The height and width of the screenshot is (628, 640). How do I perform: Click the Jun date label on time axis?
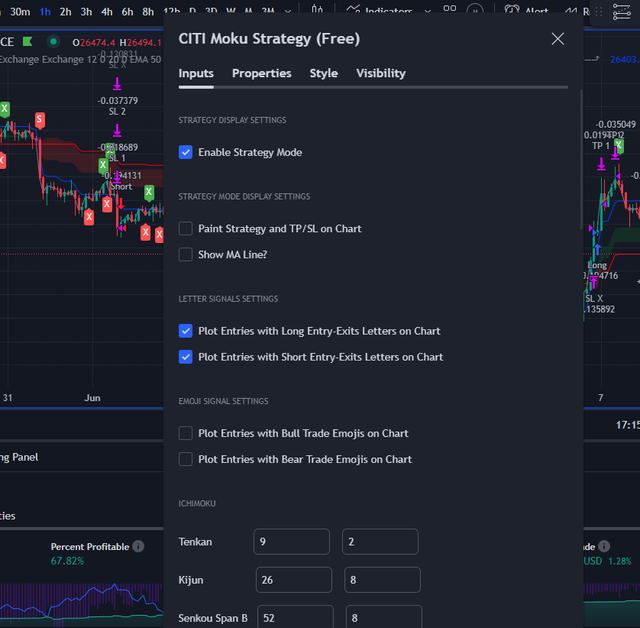(92, 398)
